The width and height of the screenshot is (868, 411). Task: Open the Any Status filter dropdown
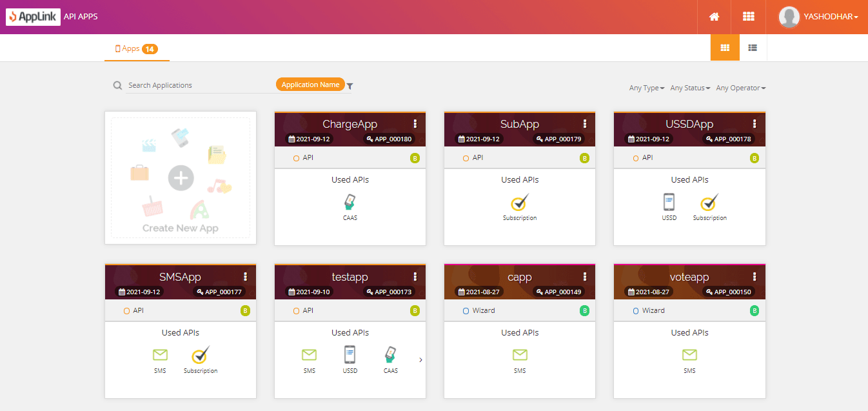690,88
